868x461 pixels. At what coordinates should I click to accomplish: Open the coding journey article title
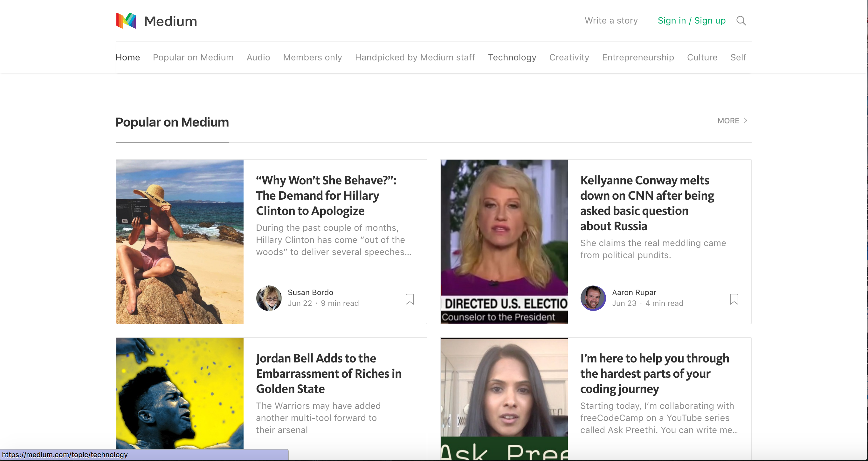(x=654, y=373)
